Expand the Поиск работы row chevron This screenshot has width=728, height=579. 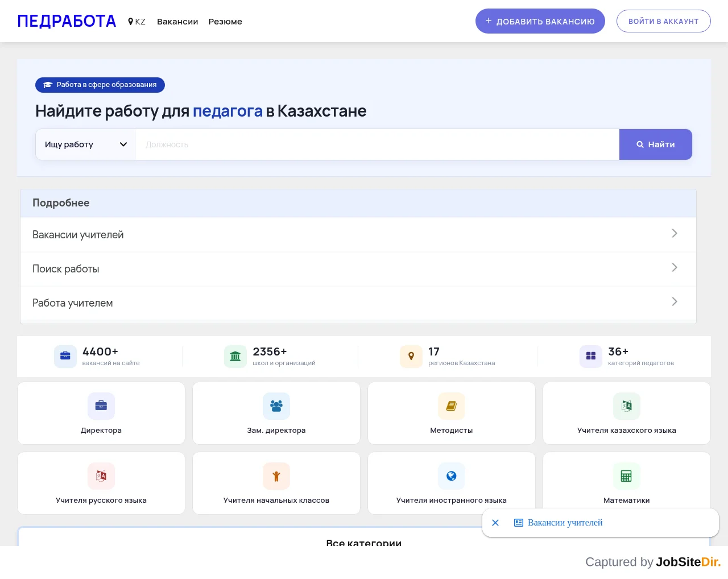(675, 267)
